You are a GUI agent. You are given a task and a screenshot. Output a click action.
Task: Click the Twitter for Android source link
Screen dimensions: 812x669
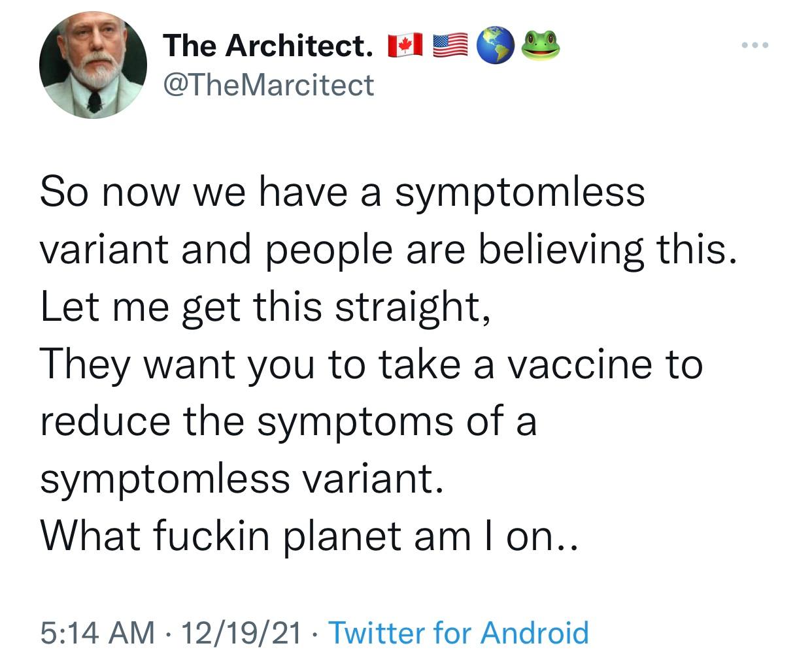pyautogui.click(x=458, y=632)
